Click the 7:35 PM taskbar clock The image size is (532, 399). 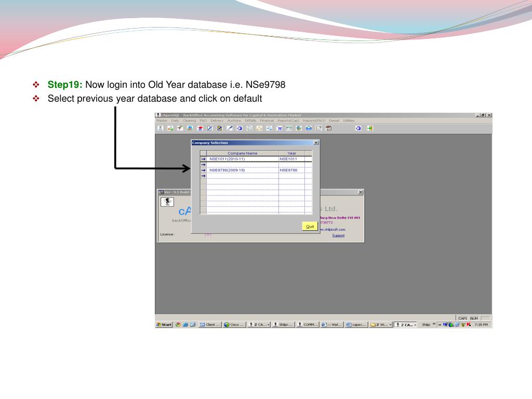[481, 325]
